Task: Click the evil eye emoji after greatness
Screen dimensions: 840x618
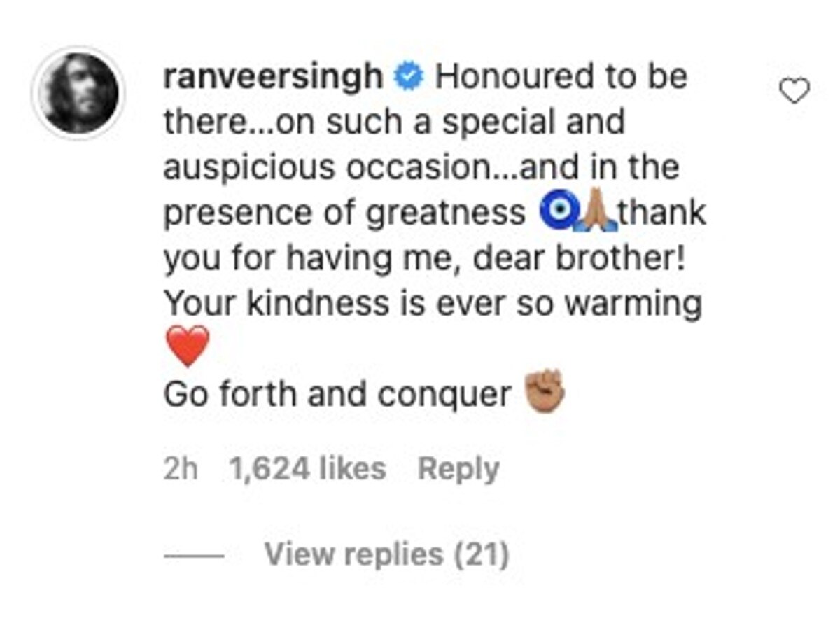Action: 556,214
